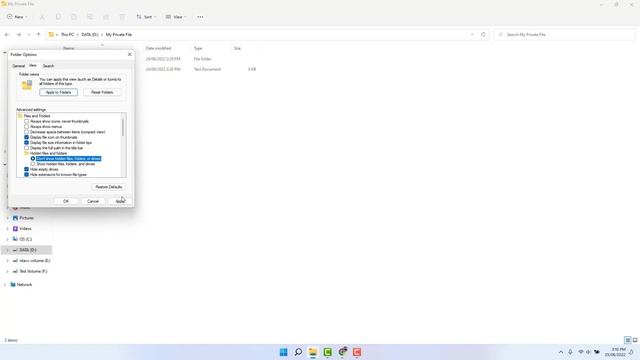Click the Copy icon in the Explorer toolbar

pyautogui.click(x=58, y=17)
